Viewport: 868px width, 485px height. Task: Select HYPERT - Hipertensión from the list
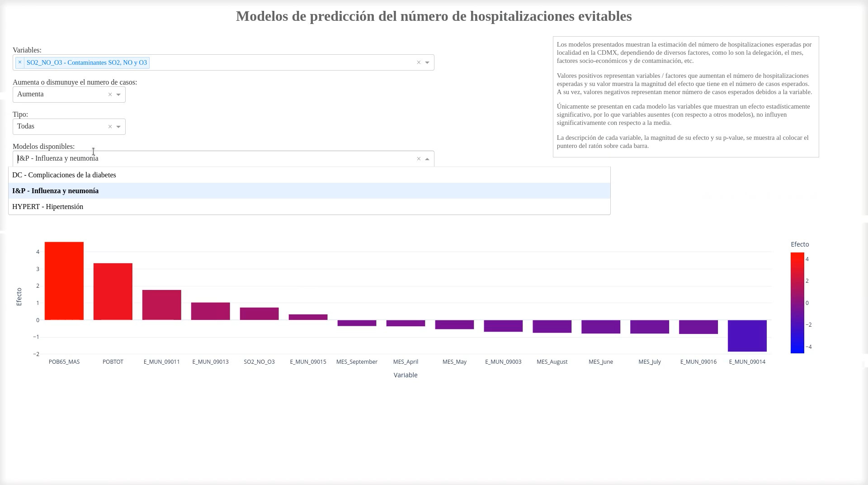pos(48,207)
